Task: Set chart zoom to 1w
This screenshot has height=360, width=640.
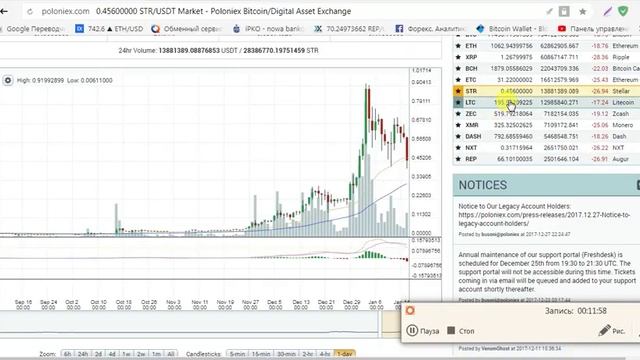Action: pos(126,354)
